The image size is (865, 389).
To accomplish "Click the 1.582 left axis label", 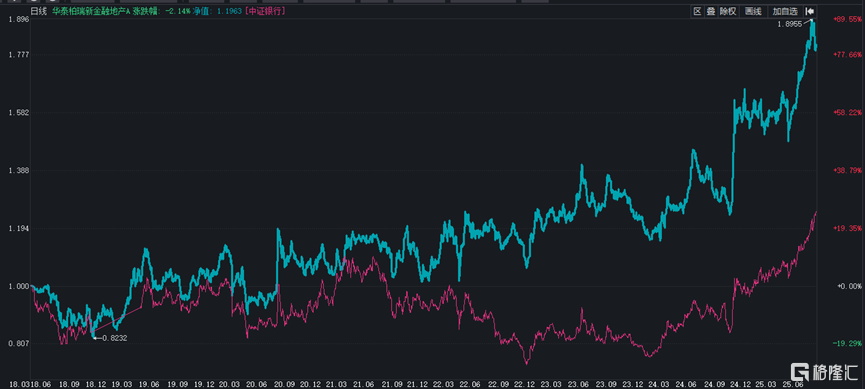I will pyautogui.click(x=18, y=113).
